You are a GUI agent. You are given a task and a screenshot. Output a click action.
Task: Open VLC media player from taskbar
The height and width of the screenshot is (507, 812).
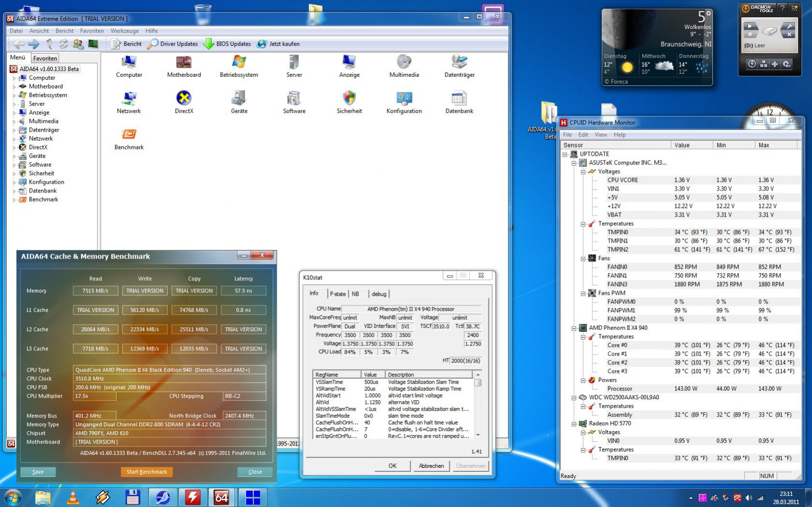73,497
